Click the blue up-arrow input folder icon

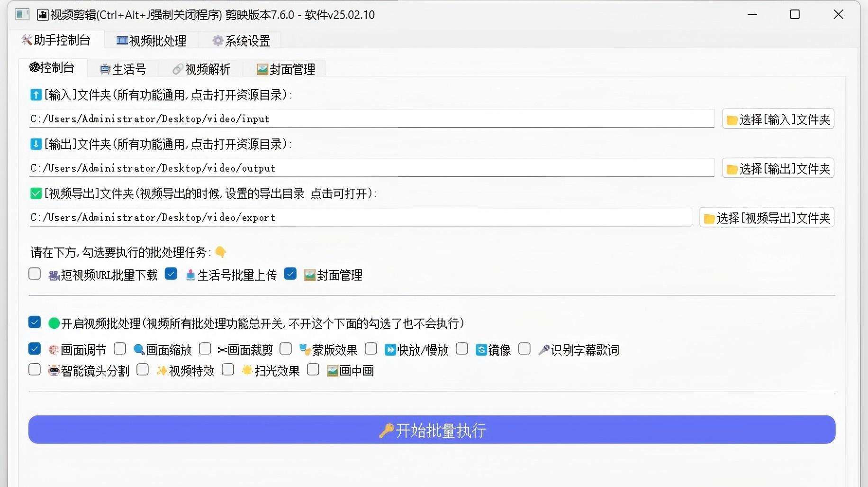click(x=36, y=95)
